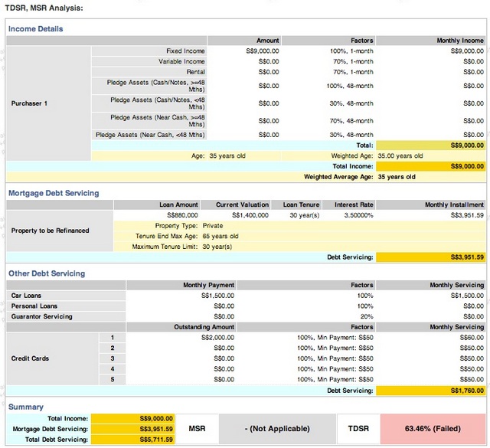The width and height of the screenshot is (490, 448).
Task: Click the Income Details section heading
Action: pyautogui.click(x=36, y=29)
